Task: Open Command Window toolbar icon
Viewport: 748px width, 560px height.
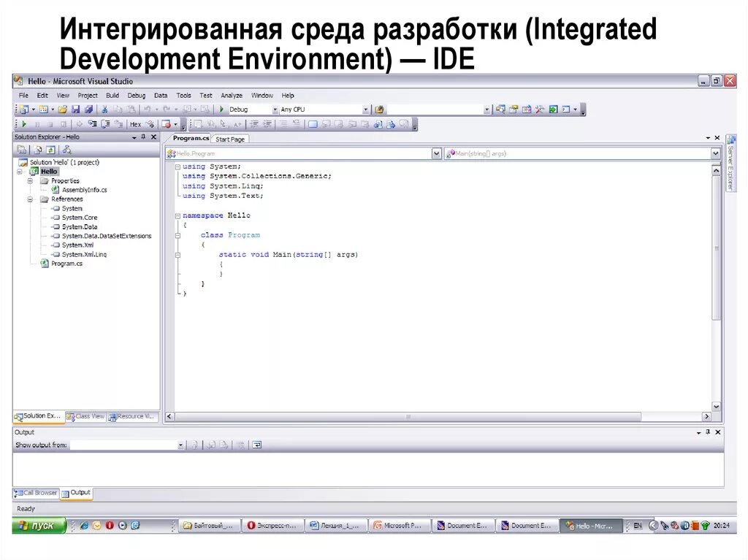Action: pyautogui.click(x=566, y=110)
